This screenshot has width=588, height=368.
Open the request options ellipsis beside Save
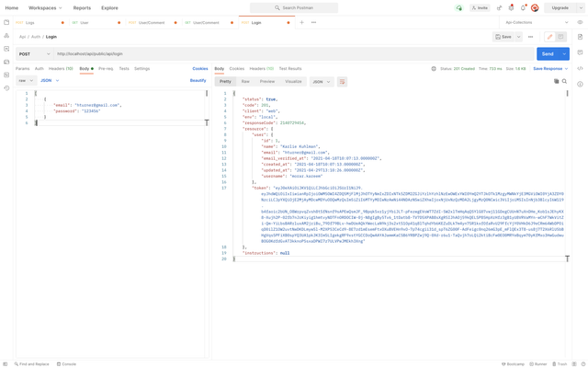pyautogui.click(x=530, y=37)
